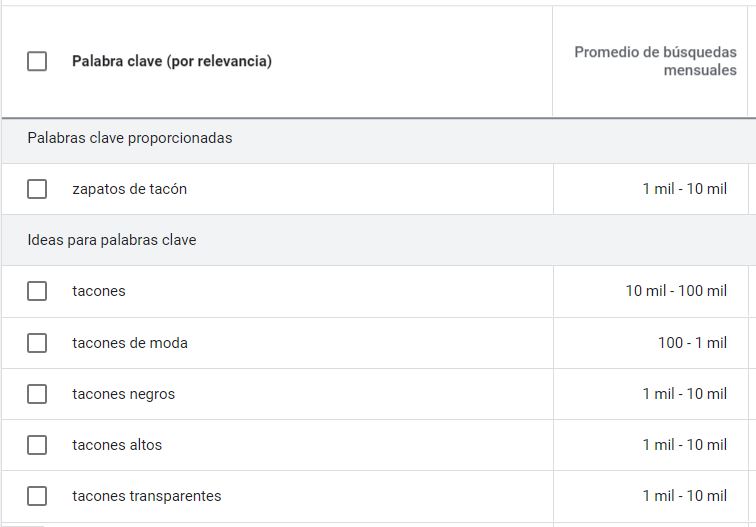
Task: Click the 100 - 1 mil search volume
Action: point(692,343)
